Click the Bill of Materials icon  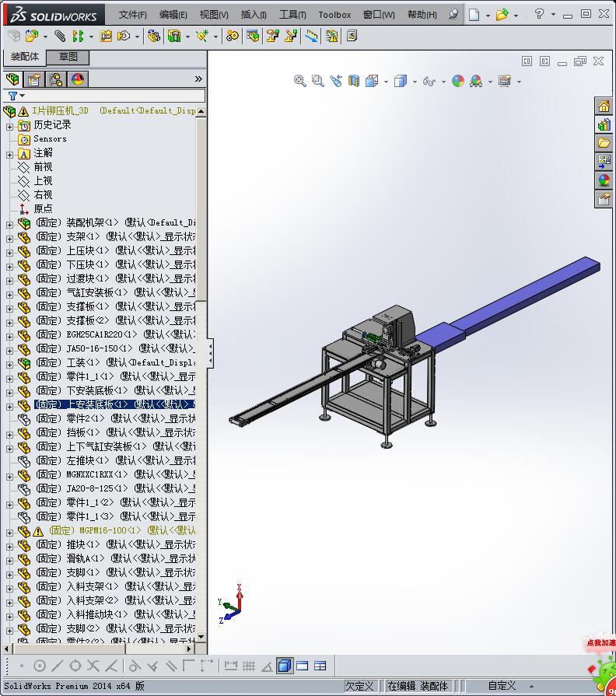[253, 36]
